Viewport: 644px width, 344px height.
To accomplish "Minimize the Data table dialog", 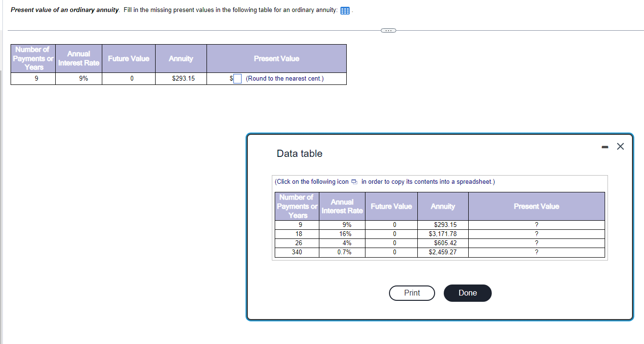I will pos(604,146).
